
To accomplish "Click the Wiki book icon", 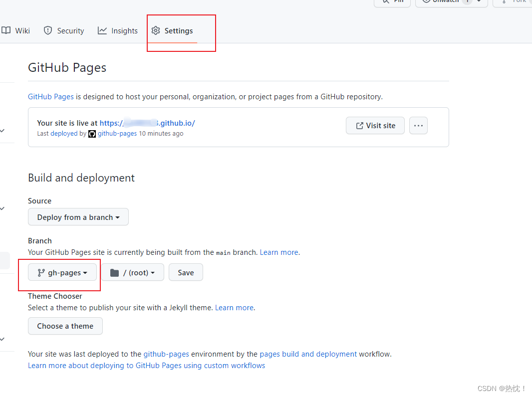I will pos(6,30).
